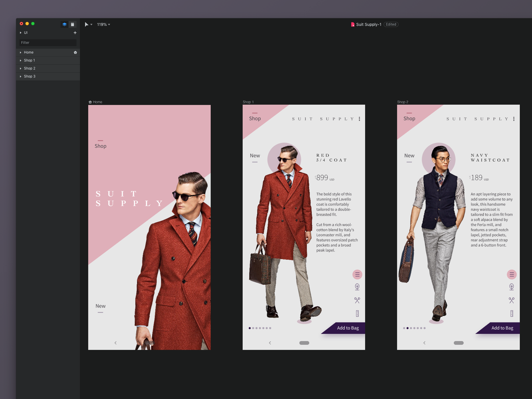The height and width of the screenshot is (399, 532).
Task: Click Shop link on Home artboard
Action: coord(100,146)
